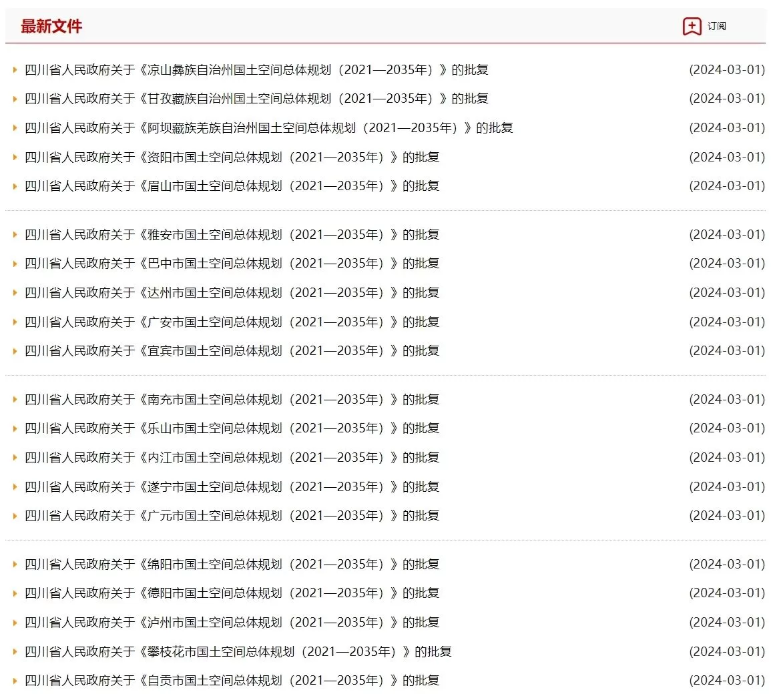Click the arrow marker before 雅安市 item

[15, 234]
